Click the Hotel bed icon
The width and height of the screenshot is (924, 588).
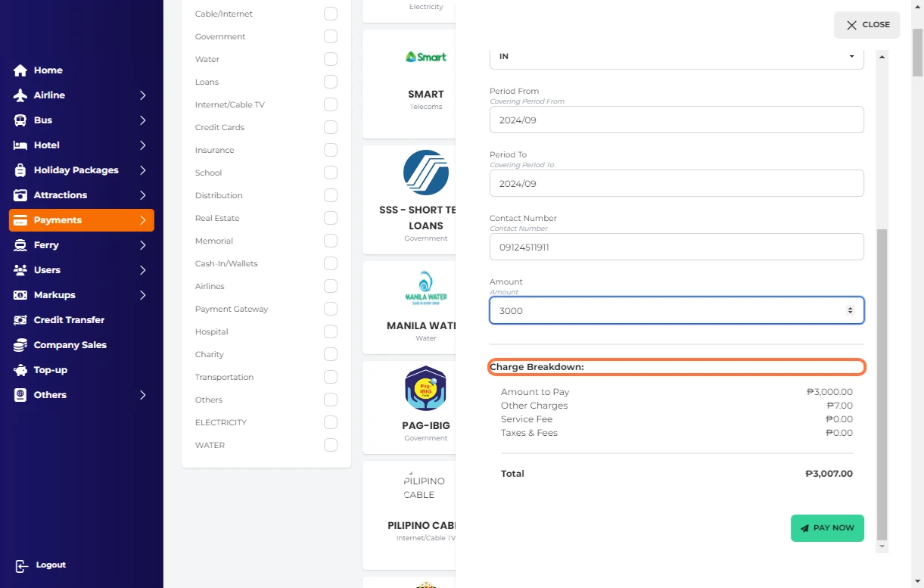(20, 145)
